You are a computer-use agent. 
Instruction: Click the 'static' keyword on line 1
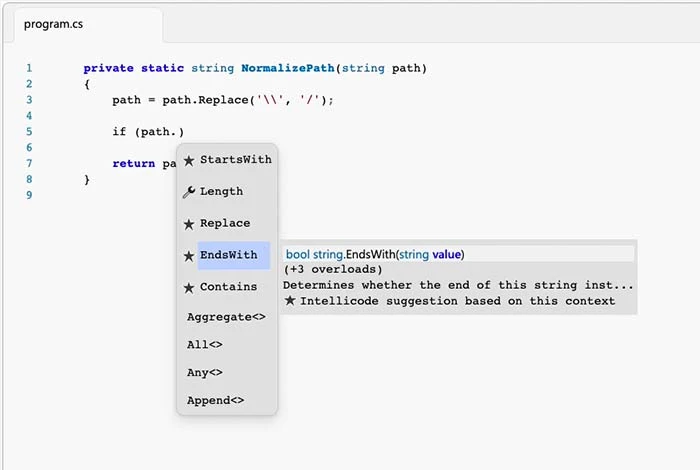coord(162,68)
